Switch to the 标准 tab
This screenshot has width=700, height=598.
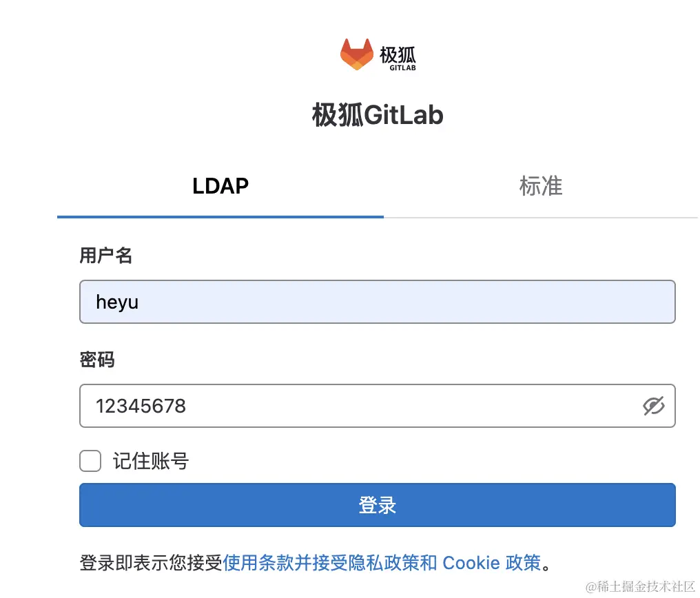541,186
